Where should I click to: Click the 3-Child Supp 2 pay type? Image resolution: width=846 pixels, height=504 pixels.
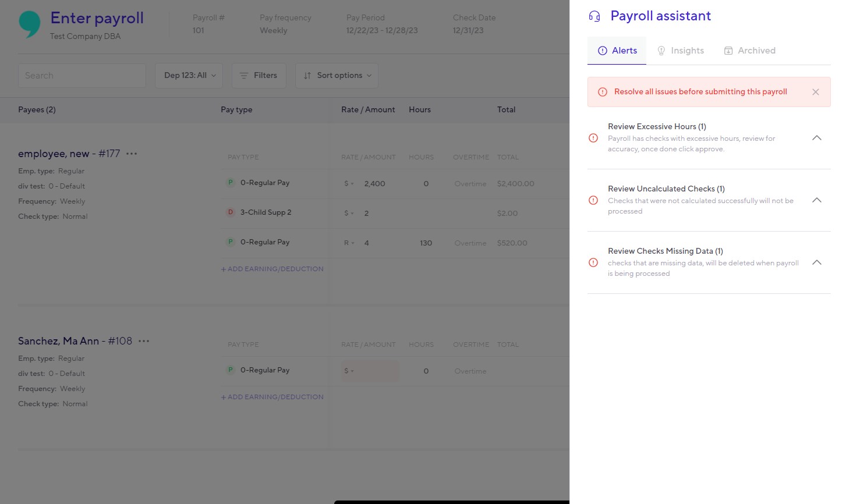(x=266, y=212)
